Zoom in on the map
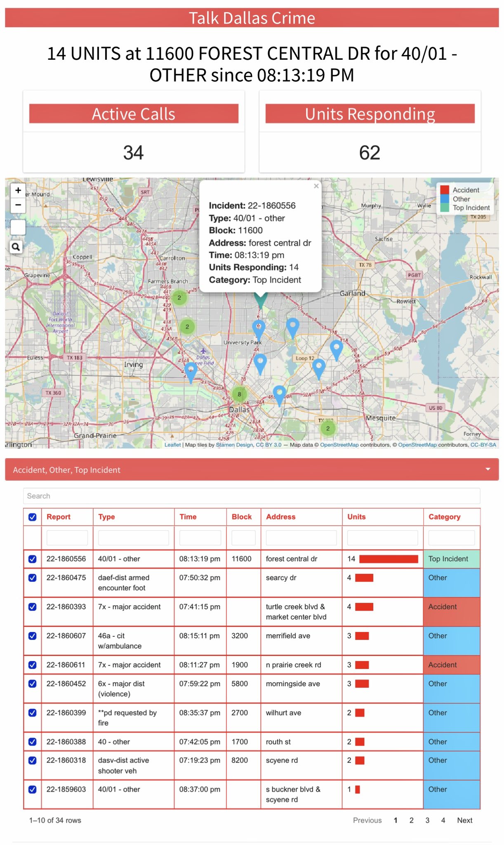Image resolution: width=504 pixels, height=845 pixels. point(18,191)
